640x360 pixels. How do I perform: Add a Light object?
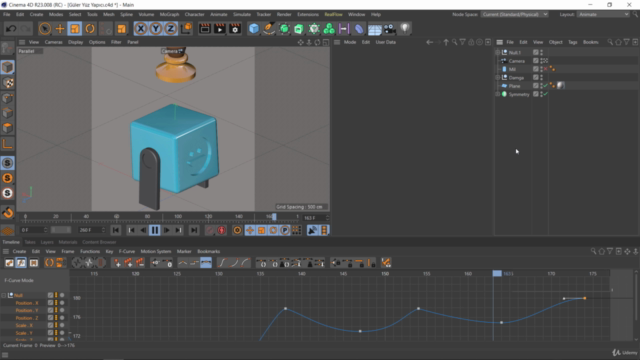[x=404, y=29]
